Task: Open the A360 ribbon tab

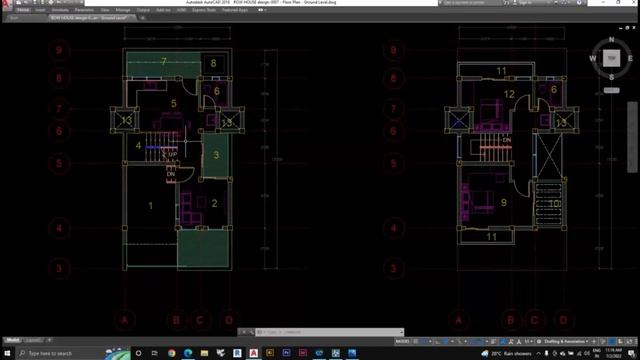Action: click(181, 10)
